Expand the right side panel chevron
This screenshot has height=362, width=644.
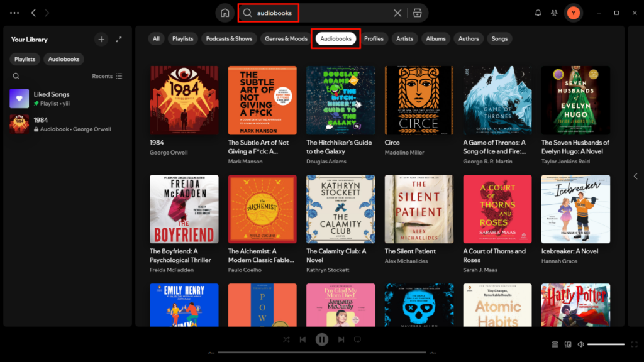tap(635, 176)
